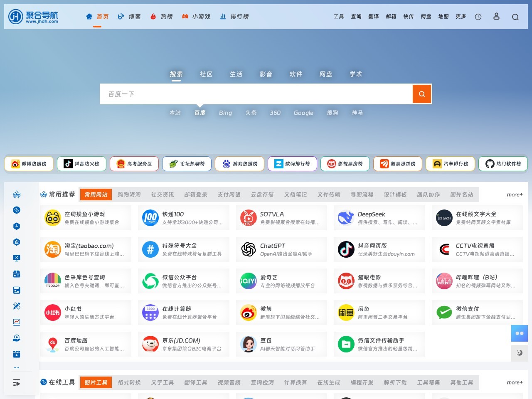
Task: Switch search category to 社区
Action: point(206,74)
